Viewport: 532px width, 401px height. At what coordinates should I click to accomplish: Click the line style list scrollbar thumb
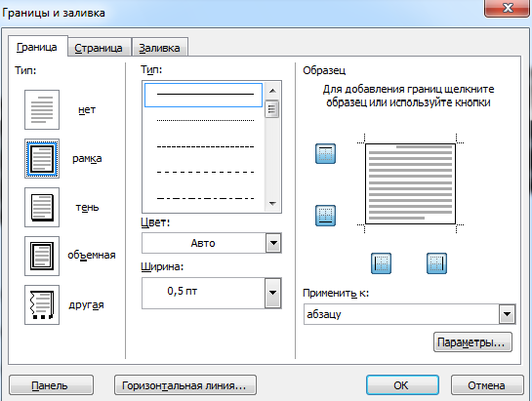(x=272, y=109)
